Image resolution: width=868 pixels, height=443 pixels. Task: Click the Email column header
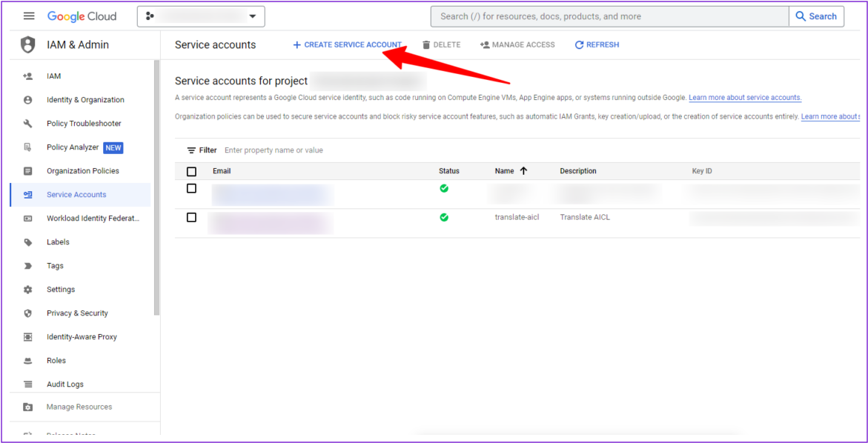point(222,171)
